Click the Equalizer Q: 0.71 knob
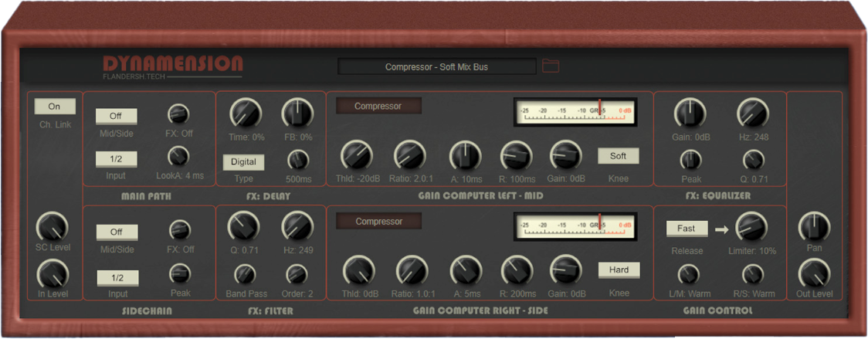This screenshot has height=339, width=868. 753,160
